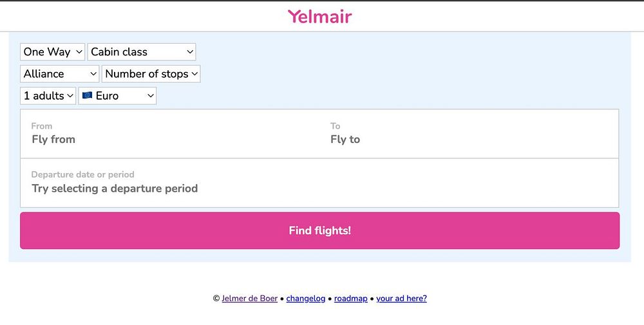Follow the your ad here? link

pyautogui.click(x=401, y=299)
